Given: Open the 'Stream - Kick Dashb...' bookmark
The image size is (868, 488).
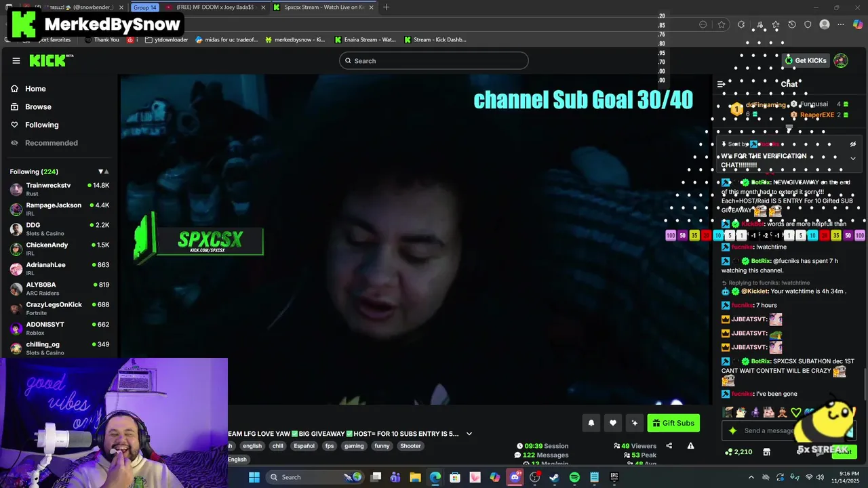Looking at the screenshot, I should tap(435, 40).
